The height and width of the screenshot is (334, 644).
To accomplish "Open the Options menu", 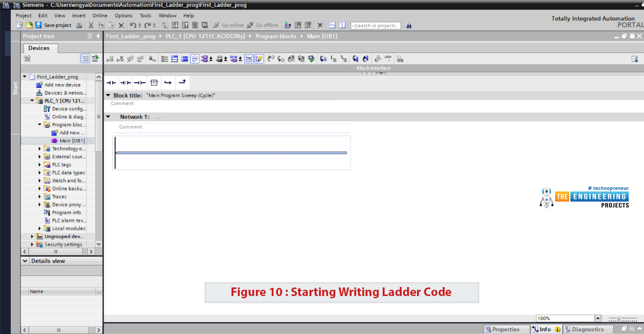I will tap(124, 15).
